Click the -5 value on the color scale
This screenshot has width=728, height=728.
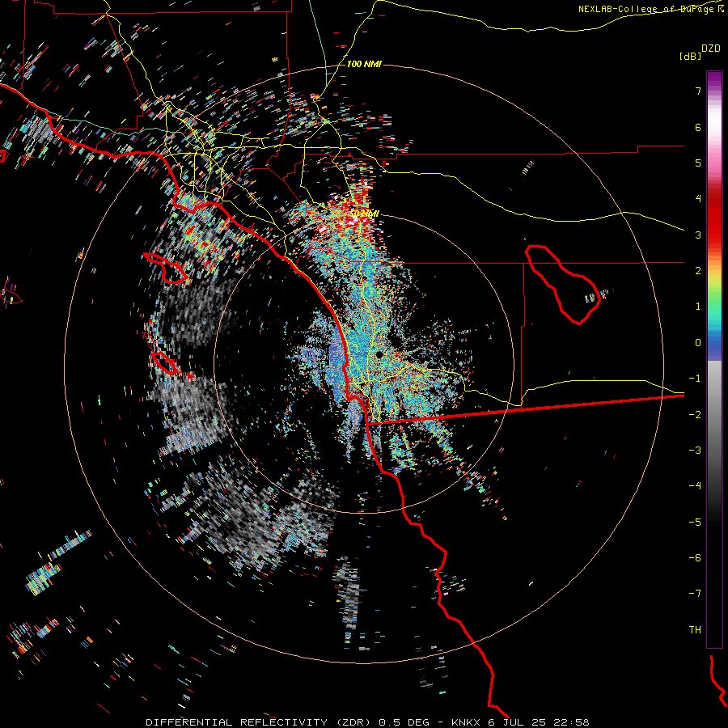coord(695,523)
